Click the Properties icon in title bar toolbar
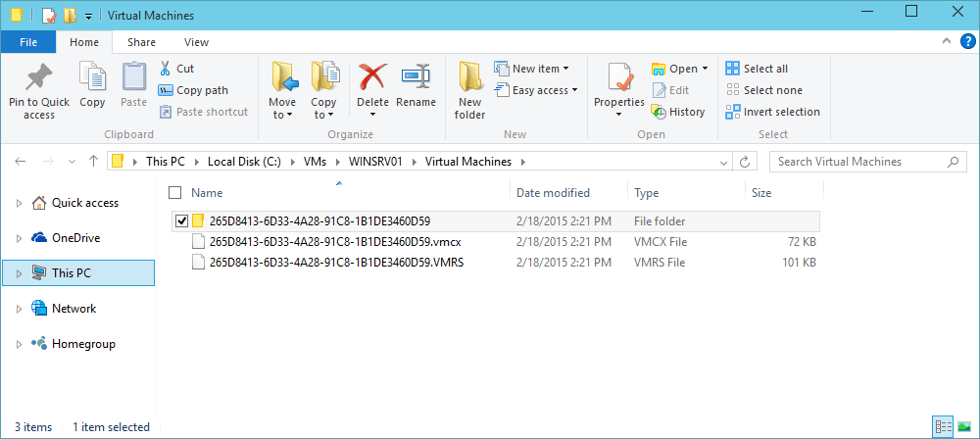 [x=49, y=16]
